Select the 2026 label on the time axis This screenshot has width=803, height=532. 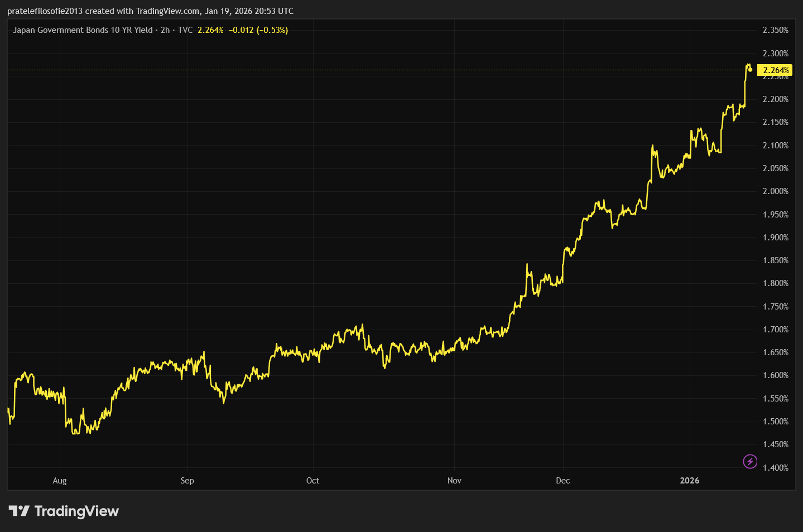coord(689,481)
